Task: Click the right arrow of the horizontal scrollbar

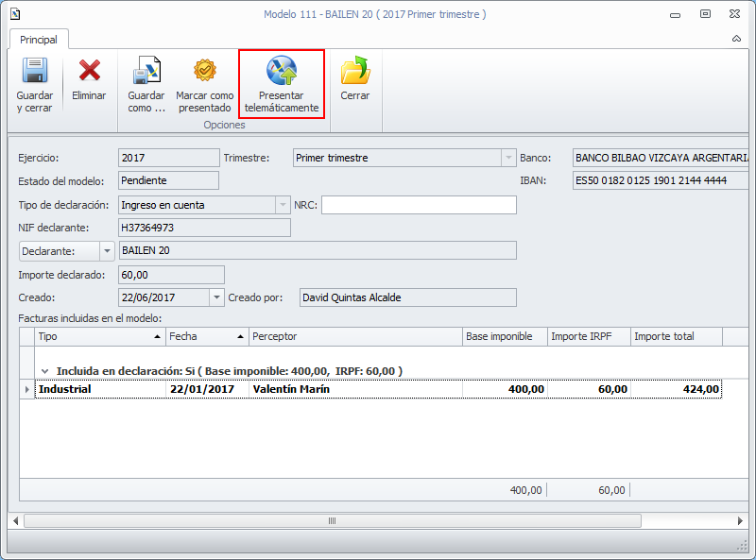Action: point(741,521)
